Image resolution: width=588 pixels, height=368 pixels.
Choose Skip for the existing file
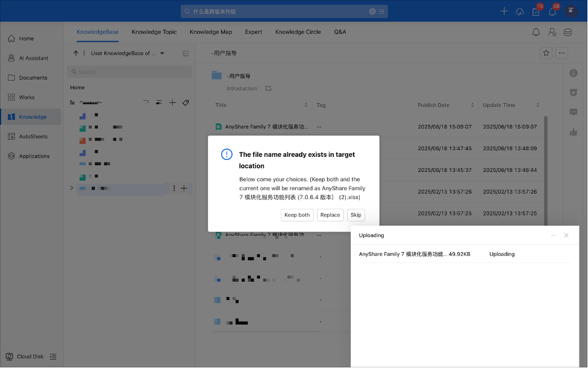pyautogui.click(x=355, y=215)
